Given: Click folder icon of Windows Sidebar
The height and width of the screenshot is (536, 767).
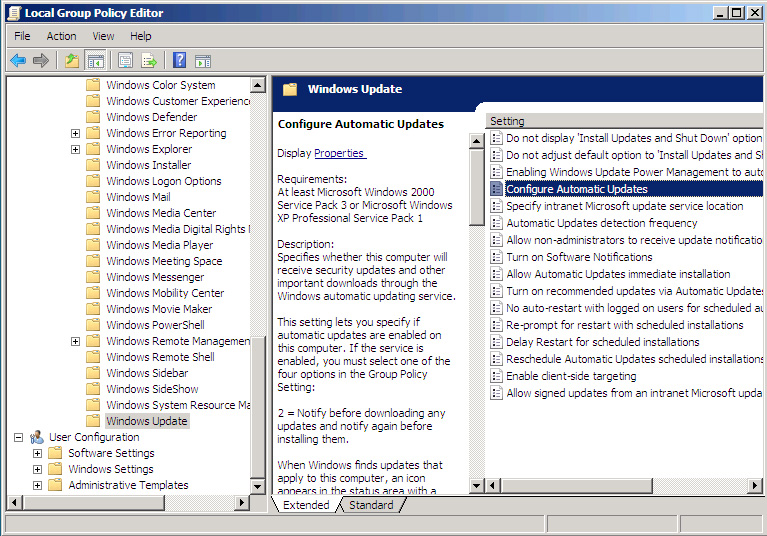Looking at the screenshot, I should click(x=93, y=373).
